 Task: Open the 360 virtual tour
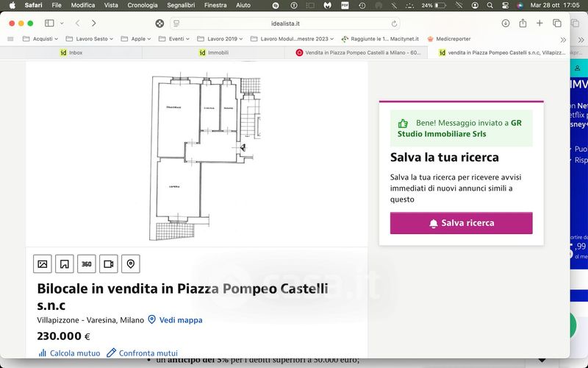(87, 264)
